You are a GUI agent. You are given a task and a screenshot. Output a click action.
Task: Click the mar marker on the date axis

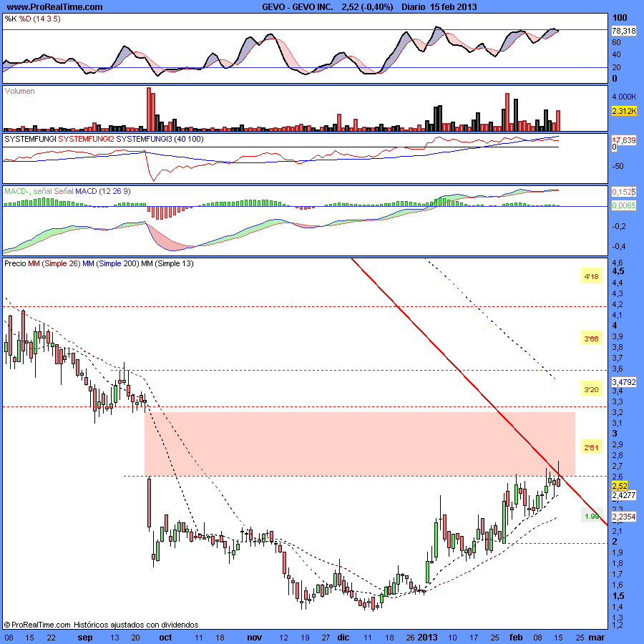[597, 638]
